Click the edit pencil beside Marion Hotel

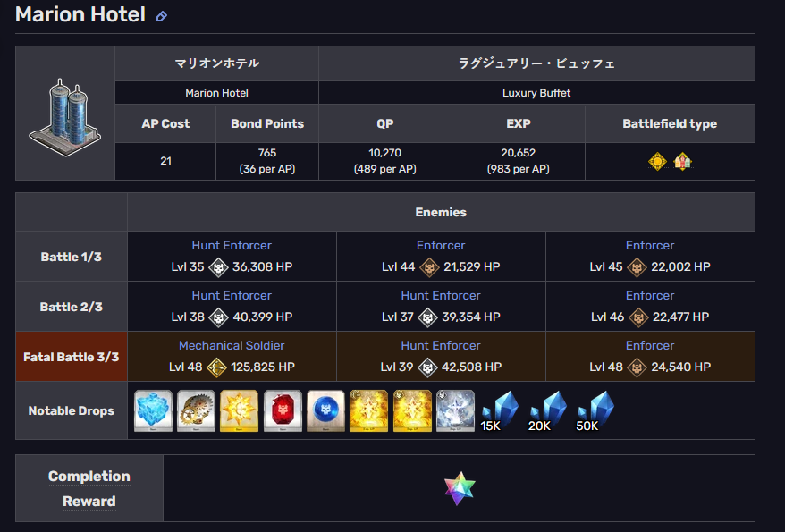tap(161, 16)
